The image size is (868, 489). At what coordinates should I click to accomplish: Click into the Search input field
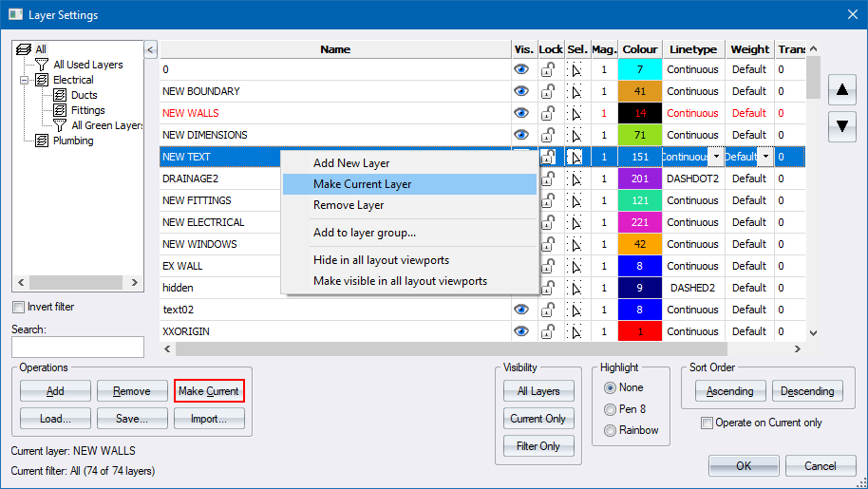(78, 347)
